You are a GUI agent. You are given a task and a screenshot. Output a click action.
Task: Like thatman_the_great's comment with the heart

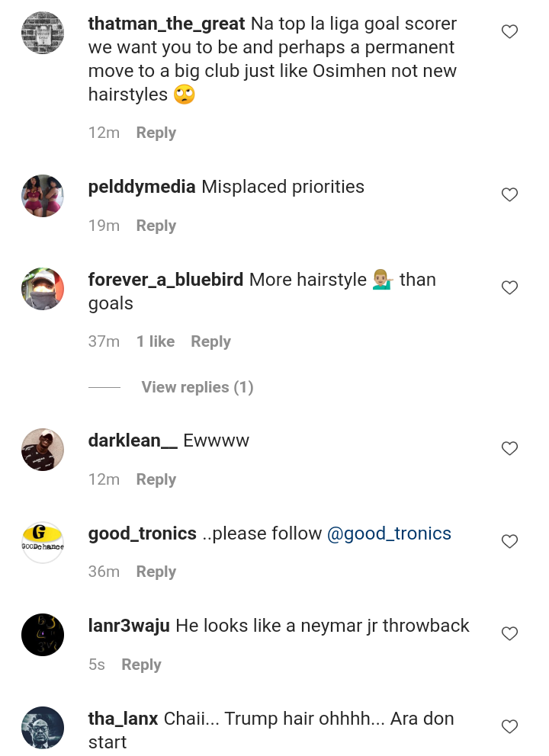click(x=509, y=32)
